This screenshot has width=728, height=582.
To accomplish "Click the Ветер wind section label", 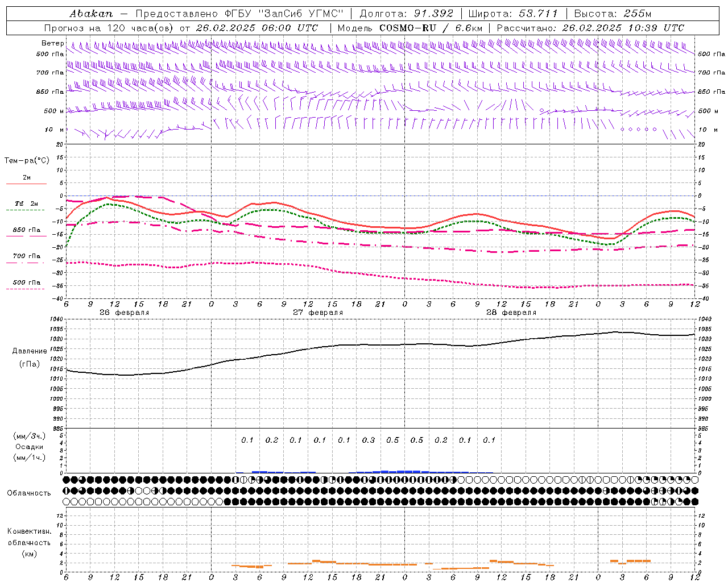I will [x=52, y=43].
